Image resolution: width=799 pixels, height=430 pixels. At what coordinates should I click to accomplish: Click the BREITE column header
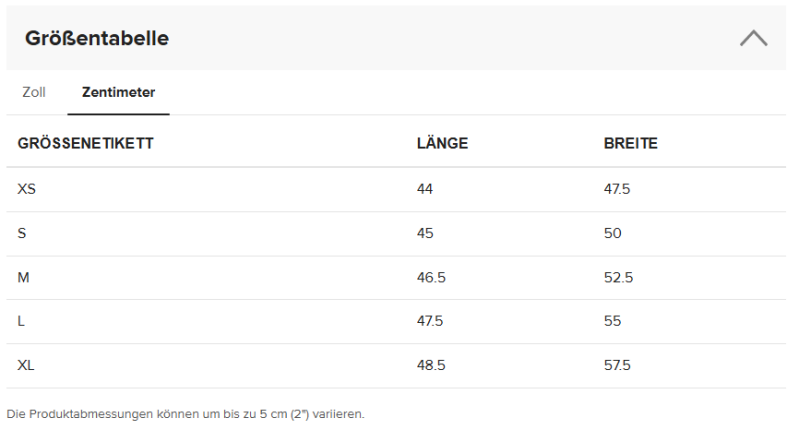click(630, 143)
